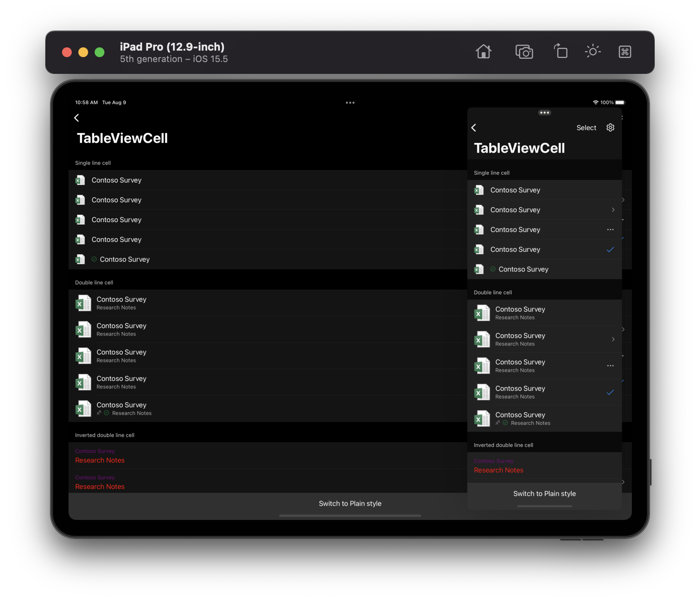Select second inverted Research Notes cell in main window
Image resolution: width=700 pixels, height=604 pixels.
tap(268, 481)
